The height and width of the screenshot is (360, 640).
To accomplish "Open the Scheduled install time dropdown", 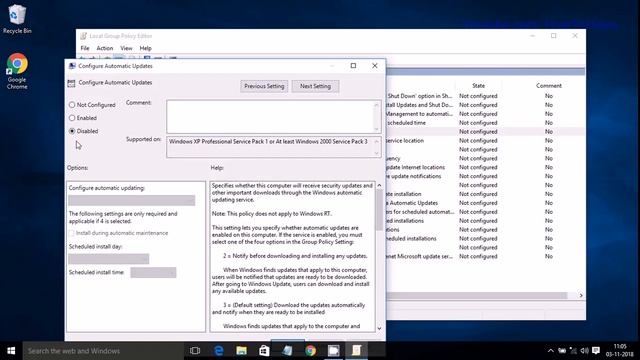I will click(153, 272).
